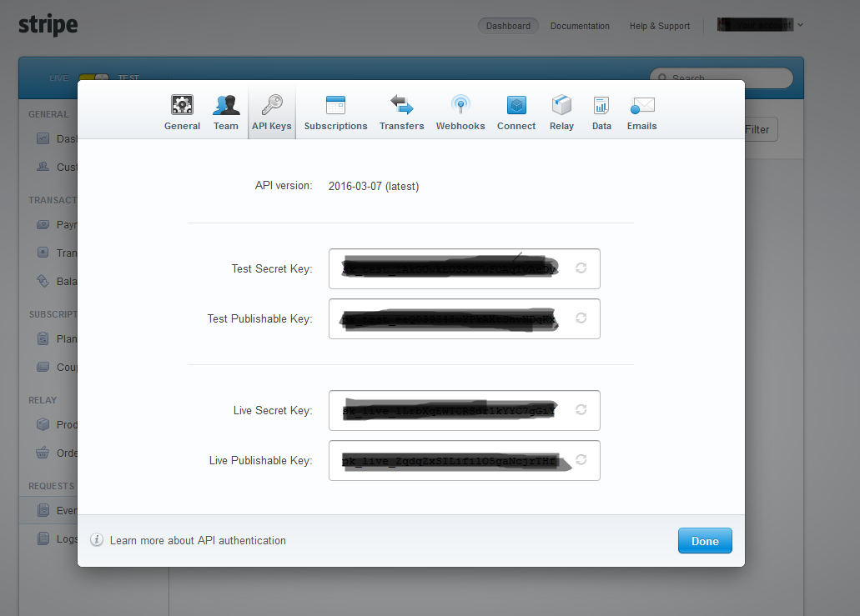Viewport: 860px width, 616px height.
Task: Open Payments icon in sidebar
Action: coord(43,224)
